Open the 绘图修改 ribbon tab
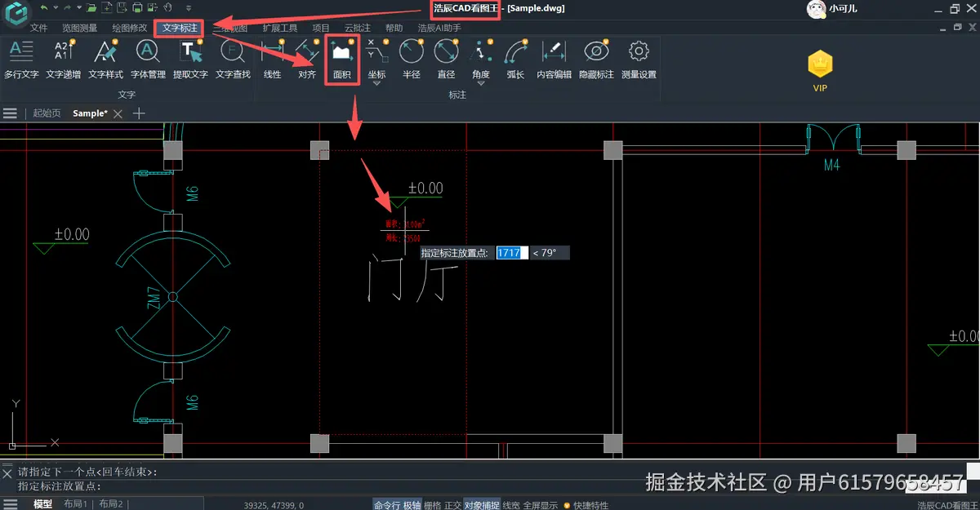 (x=129, y=28)
